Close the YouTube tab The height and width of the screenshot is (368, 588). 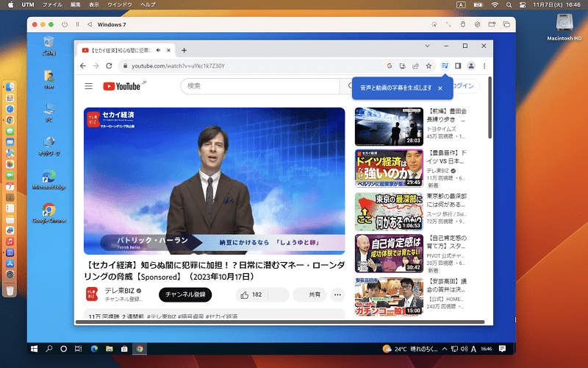[x=169, y=50]
